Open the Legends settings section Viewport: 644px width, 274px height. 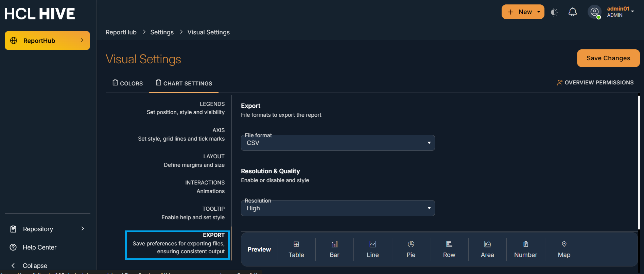tap(186, 108)
